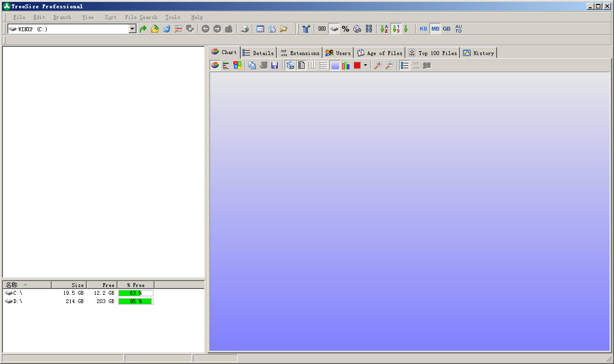Open the red chart color dropdown arrow
The width and height of the screenshot is (614, 364).
(x=365, y=65)
